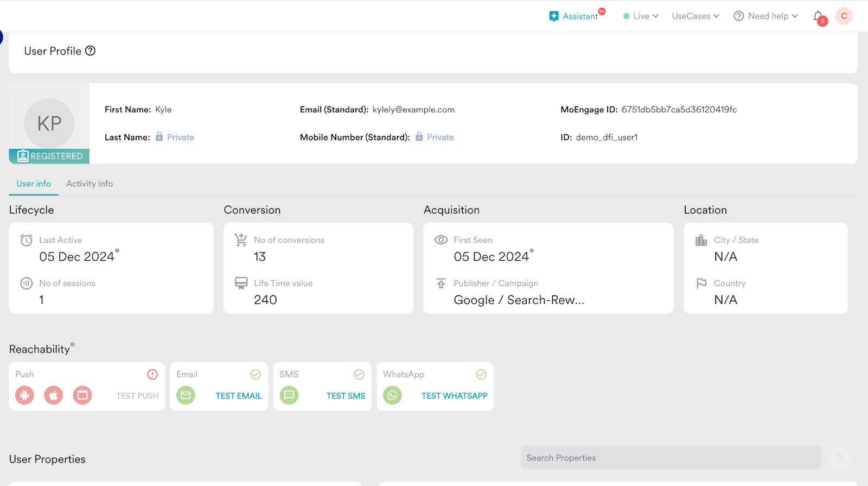Click the Assistant link

pos(580,16)
